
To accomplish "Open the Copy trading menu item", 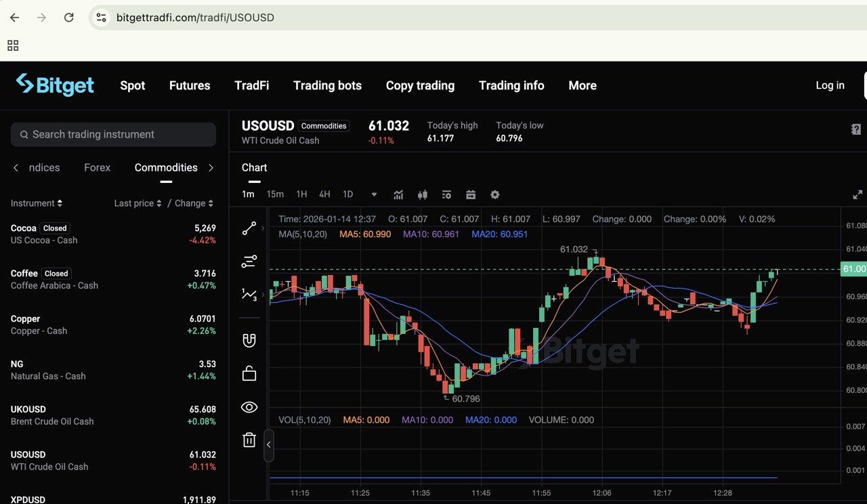I will (420, 85).
